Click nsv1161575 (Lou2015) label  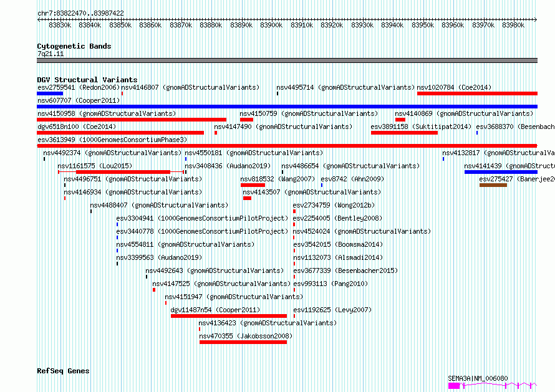pyautogui.click(x=95, y=166)
